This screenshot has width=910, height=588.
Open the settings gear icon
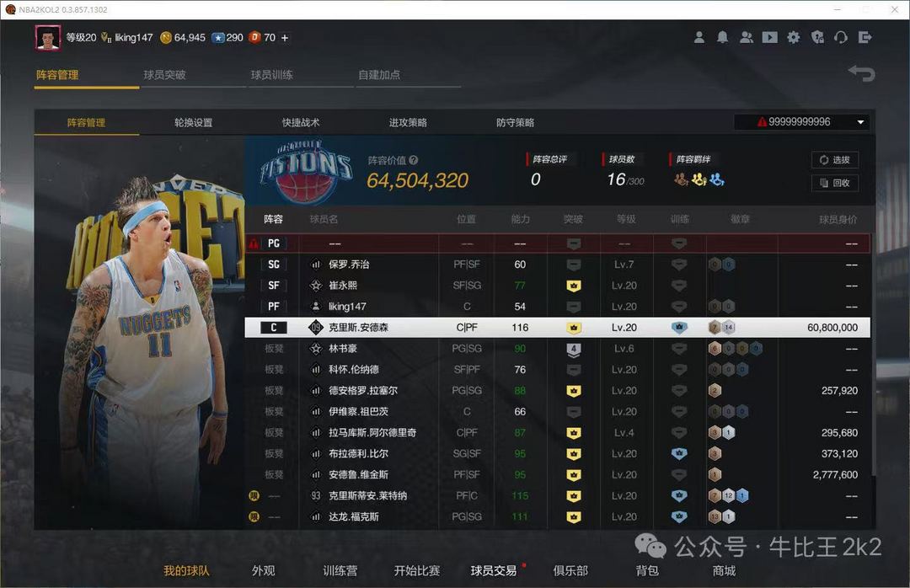coord(794,38)
